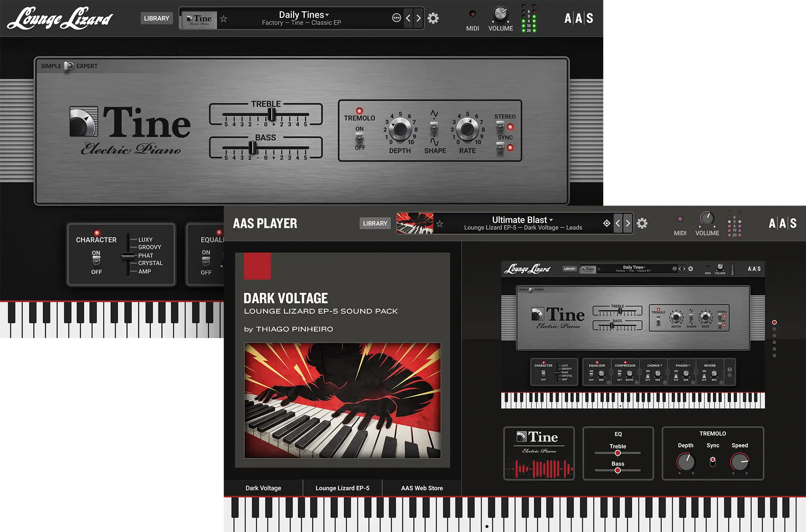Click the Tremolo Depth knob in Lounge Lizard

pos(400,129)
